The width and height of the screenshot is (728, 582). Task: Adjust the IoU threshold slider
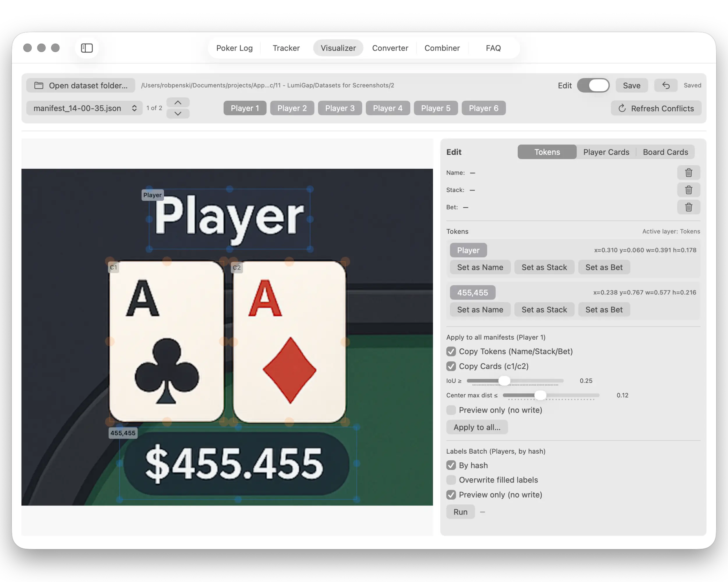[504, 381]
